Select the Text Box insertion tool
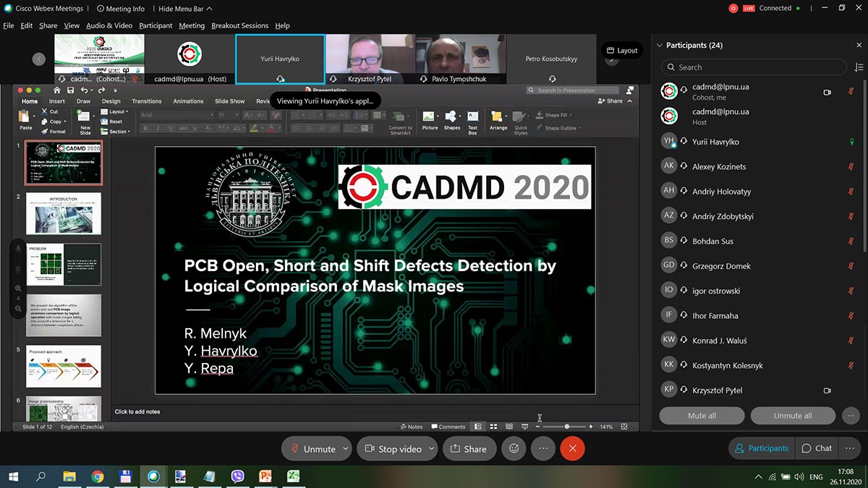This screenshot has height=488, width=868. pyautogui.click(x=472, y=120)
